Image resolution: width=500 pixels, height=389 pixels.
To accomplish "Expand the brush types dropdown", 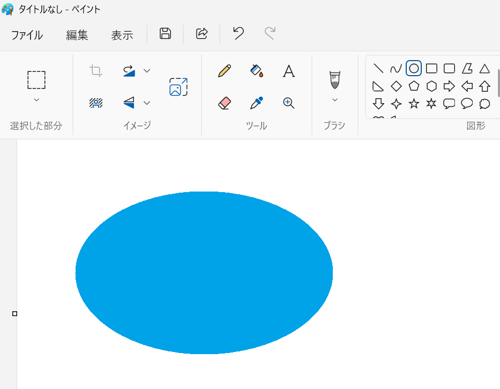I will [335, 100].
